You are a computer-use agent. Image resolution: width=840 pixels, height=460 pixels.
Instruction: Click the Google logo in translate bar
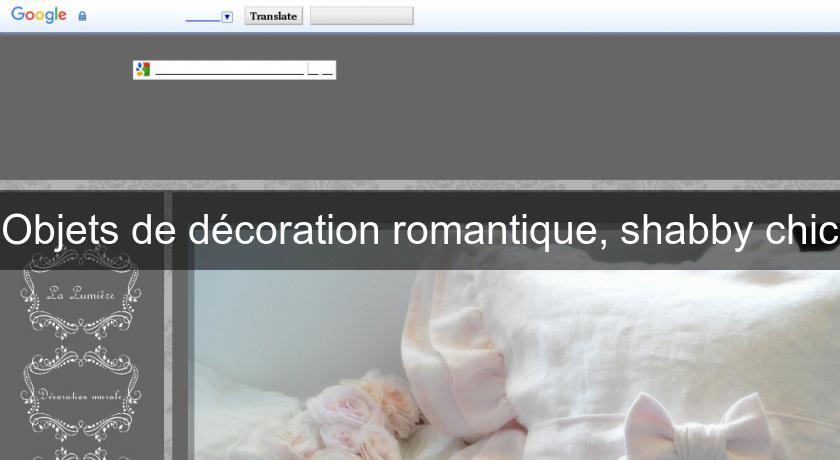[39, 15]
